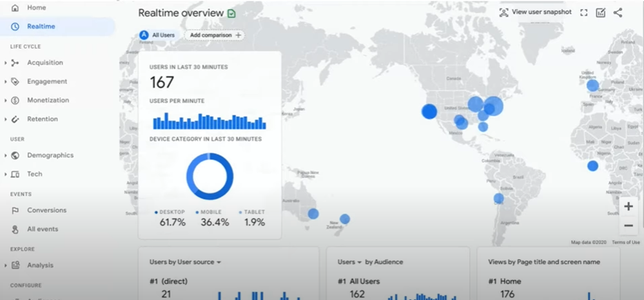
Task: Expand the Acquisition section
Action: (6, 63)
